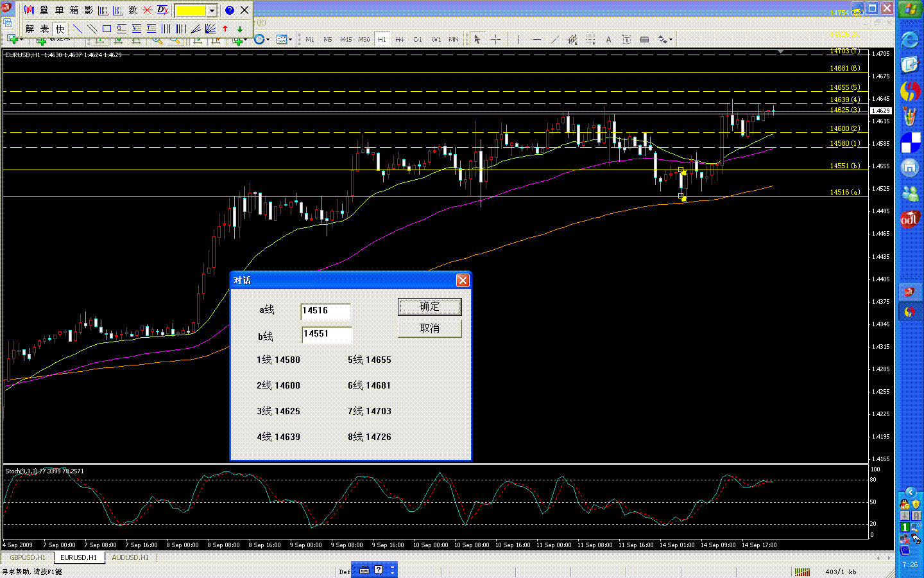
Task: Switch chart to M30 timeframe
Action: [364, 40]
